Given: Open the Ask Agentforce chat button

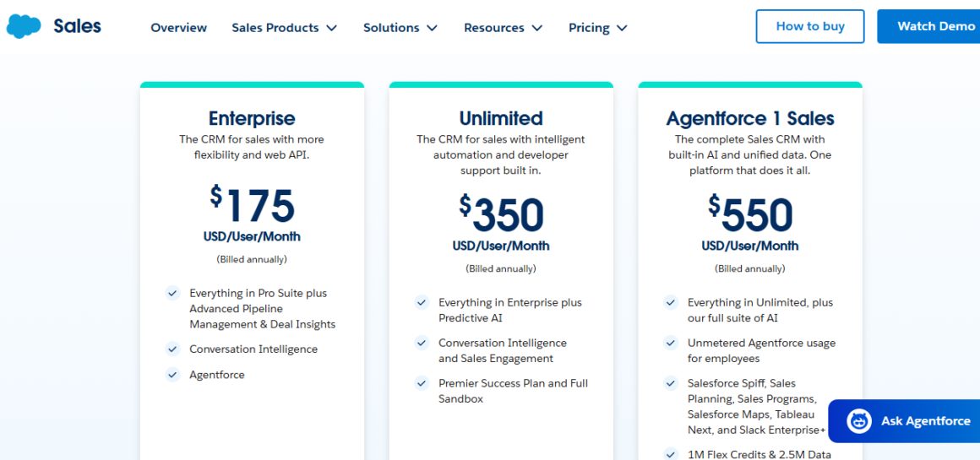Looking at the screenshot, I should tap(904, 421).
